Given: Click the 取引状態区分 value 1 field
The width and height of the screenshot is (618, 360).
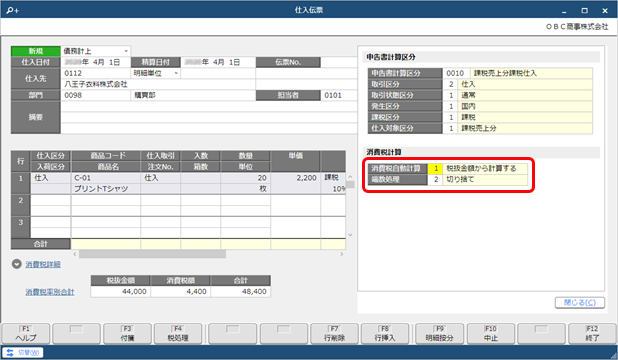Looking at the screenshot, I should click(x=450, y=95).
